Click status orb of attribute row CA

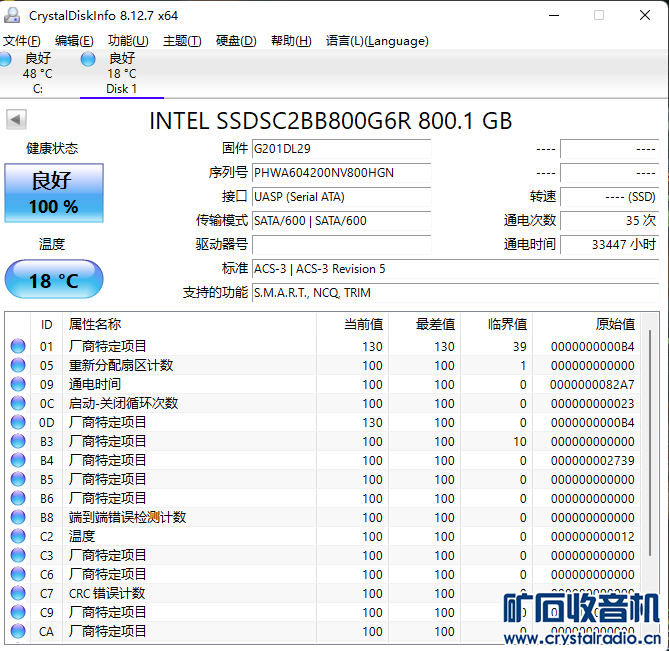tap(18, 631)
